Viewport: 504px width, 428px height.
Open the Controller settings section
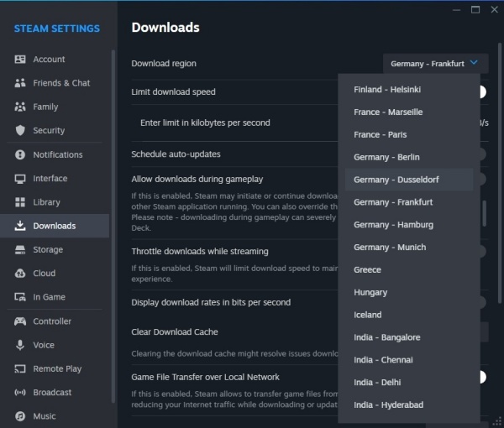[55, 321]
